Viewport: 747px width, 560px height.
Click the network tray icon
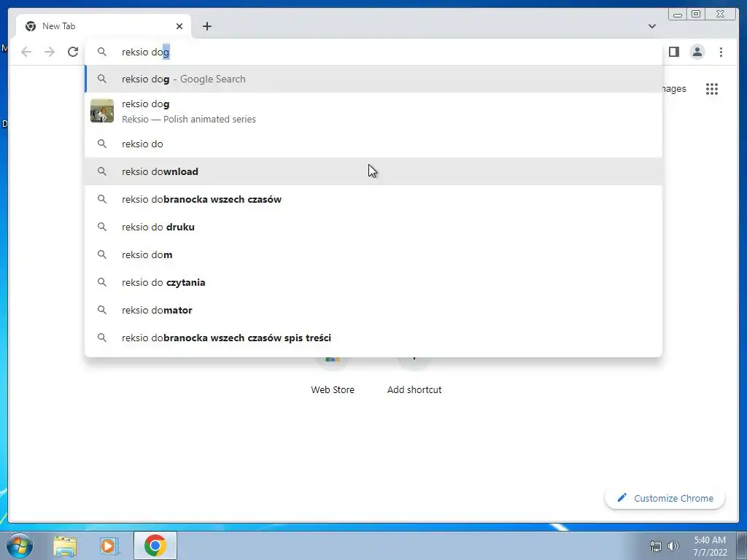coord(656,546)
